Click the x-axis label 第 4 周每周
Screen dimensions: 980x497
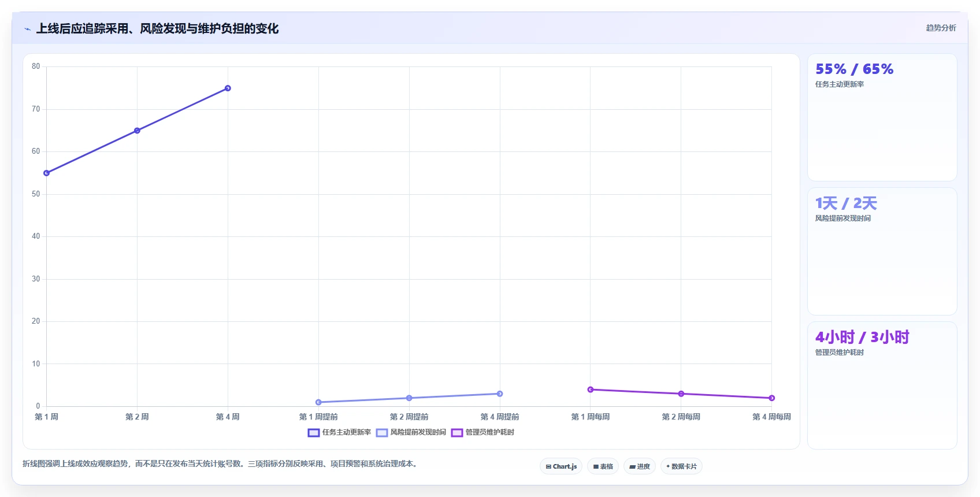tap(771, 417)
